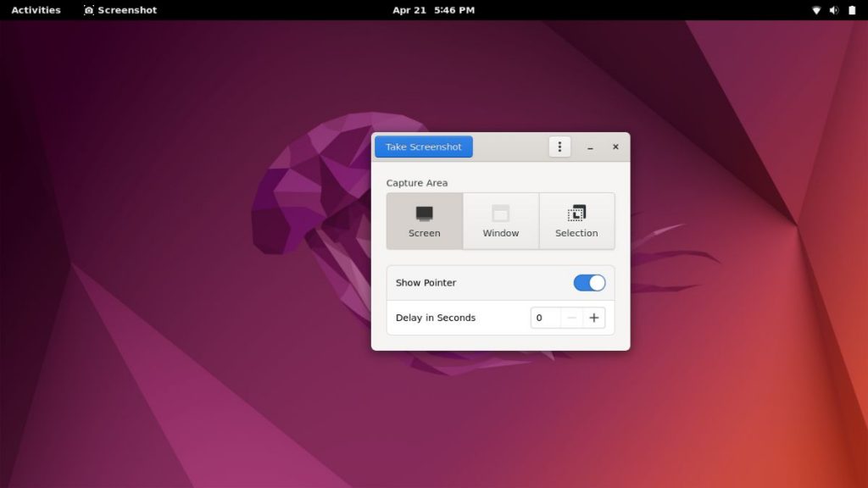The image size is (868, 488).
Task: Select the Window capture mode icon
Action: 500,213
